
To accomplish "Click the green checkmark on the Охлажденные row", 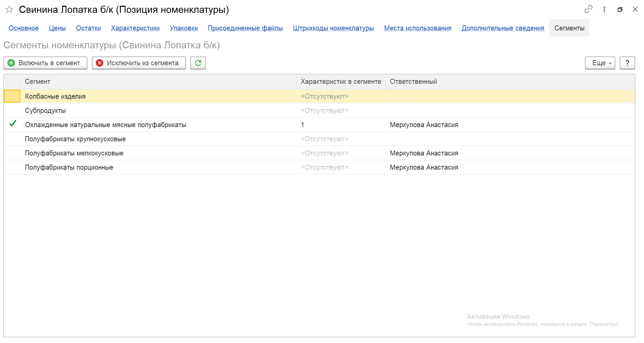I will click(12, 124).
